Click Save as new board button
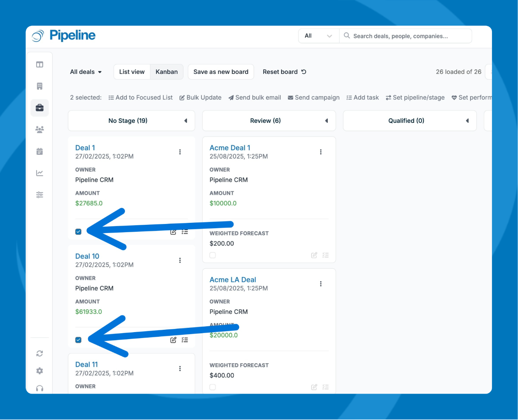Viewport: 518px width, 420px height. point(221,72)
